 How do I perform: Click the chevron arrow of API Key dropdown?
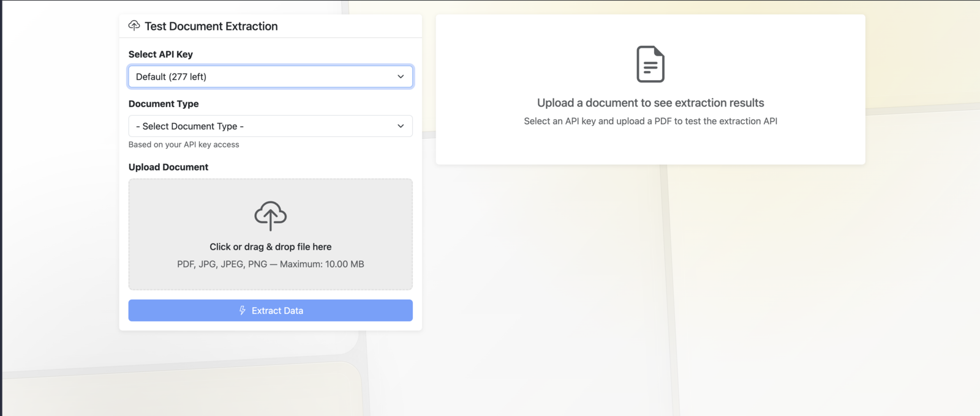[x=401, y=76]
